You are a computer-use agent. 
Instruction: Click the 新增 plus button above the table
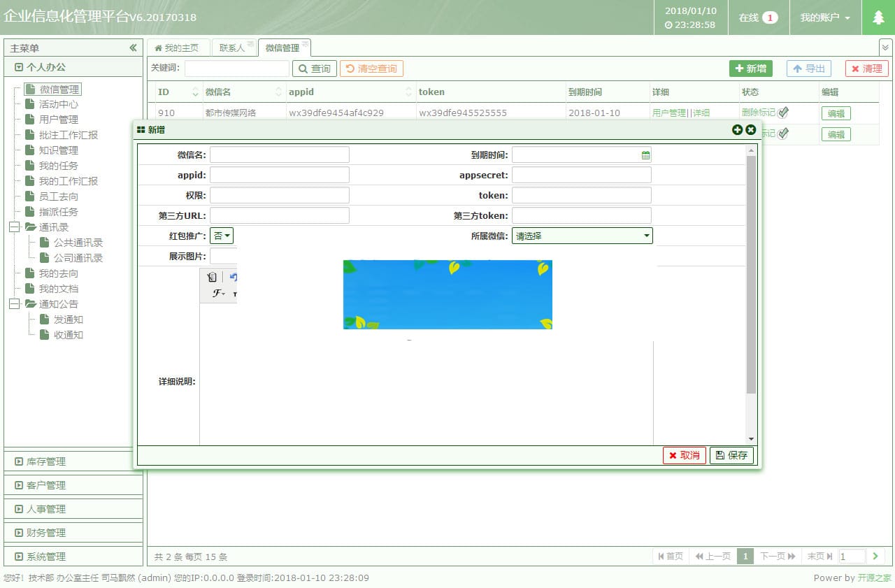coord(750,69)
